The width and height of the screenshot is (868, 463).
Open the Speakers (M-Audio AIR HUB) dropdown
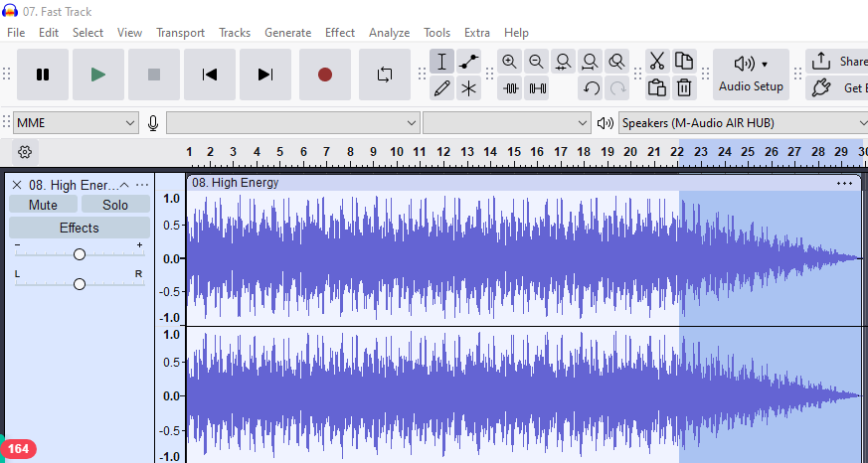[x=744, y=123]
